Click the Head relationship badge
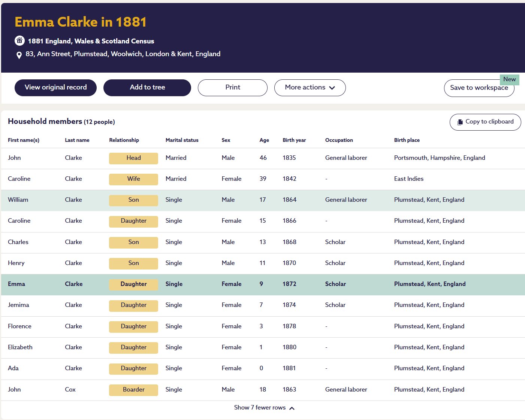525x420 pixels. (133, 158)
